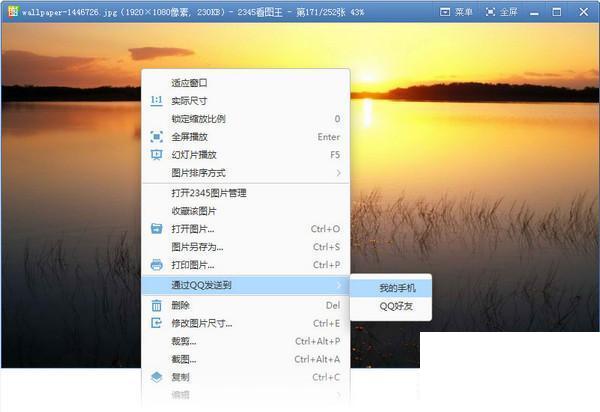The image size is (600, 412).
Task: Maximize the 2345看图王 window
Action: click(x=557, y=12)
